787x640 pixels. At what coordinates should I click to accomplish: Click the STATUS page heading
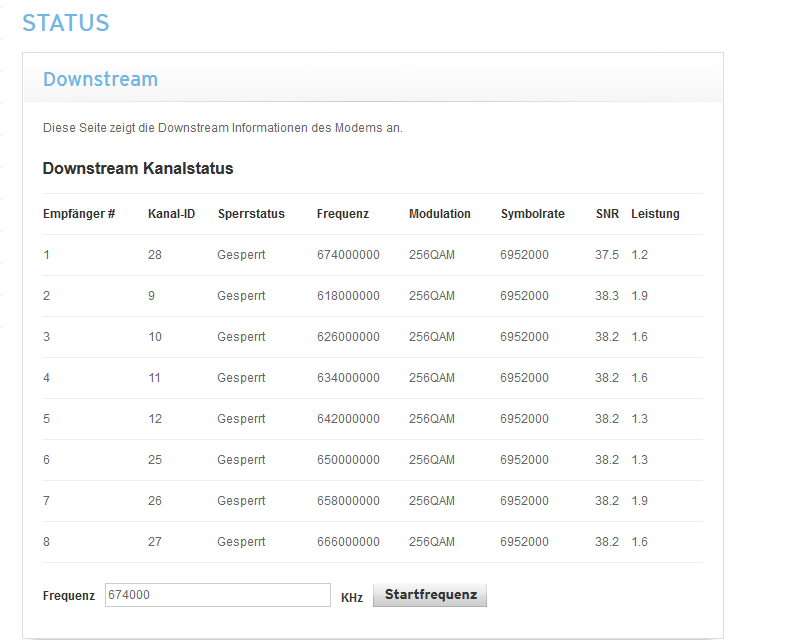pos(66,23)
